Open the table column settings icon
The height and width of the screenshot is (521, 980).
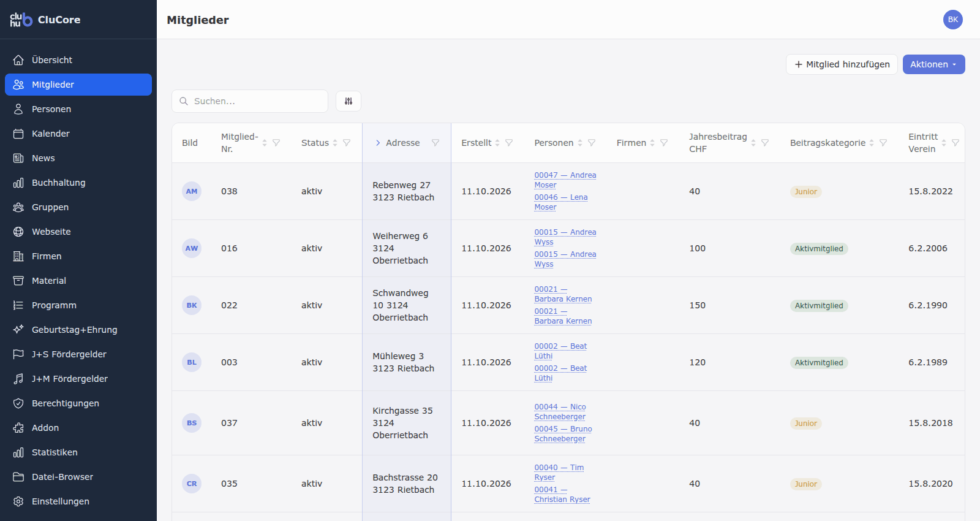[349, 101]
